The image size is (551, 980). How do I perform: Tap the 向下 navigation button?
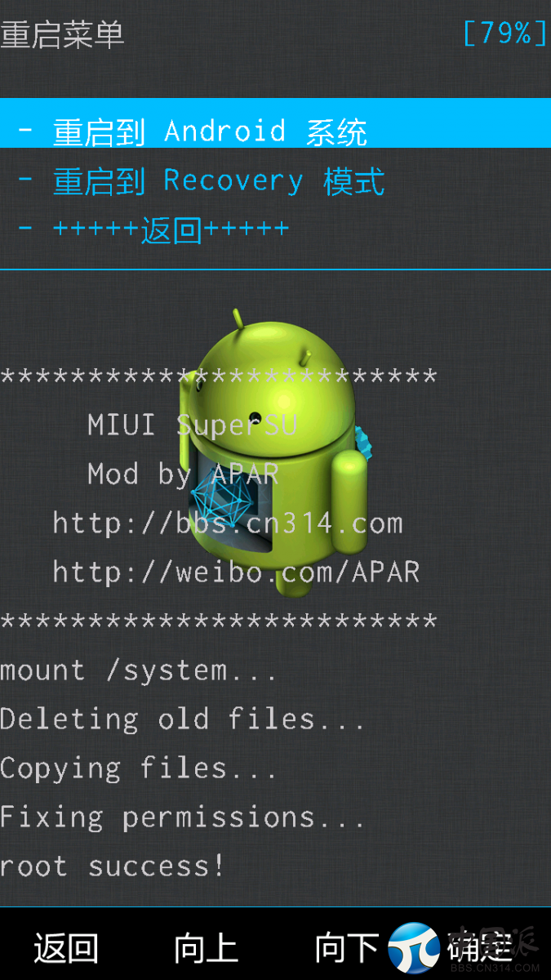pos(347,948)
